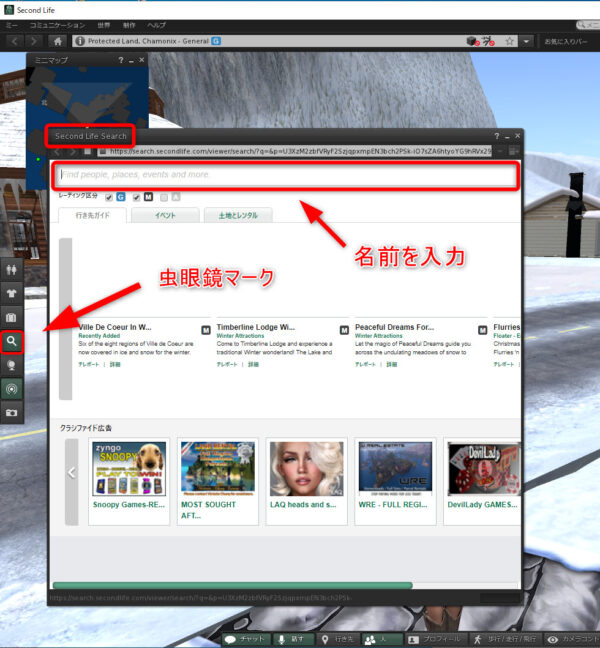The height and width of the screenshot is (648, 600).
Task: Click the Home icon in navigation bar
Action: click(x=57, y=41)
